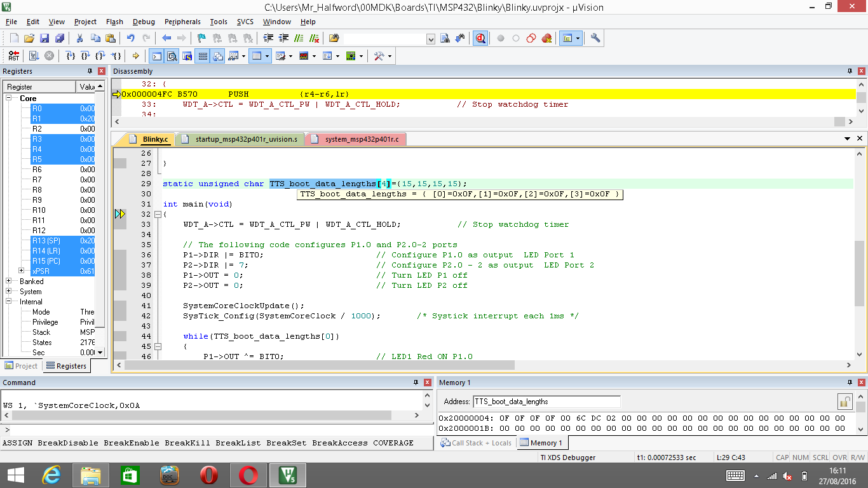Click the Save file floppy icon

click(x=44, y=38)
